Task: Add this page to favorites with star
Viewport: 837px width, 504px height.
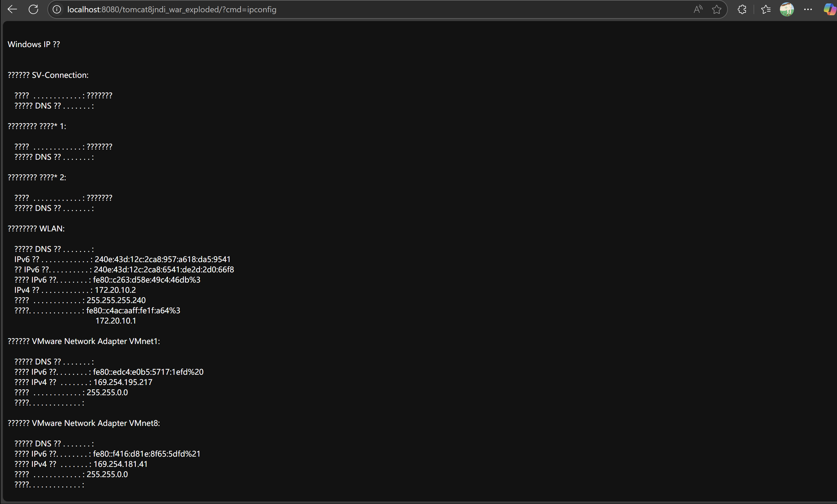Action: point(716,9)
